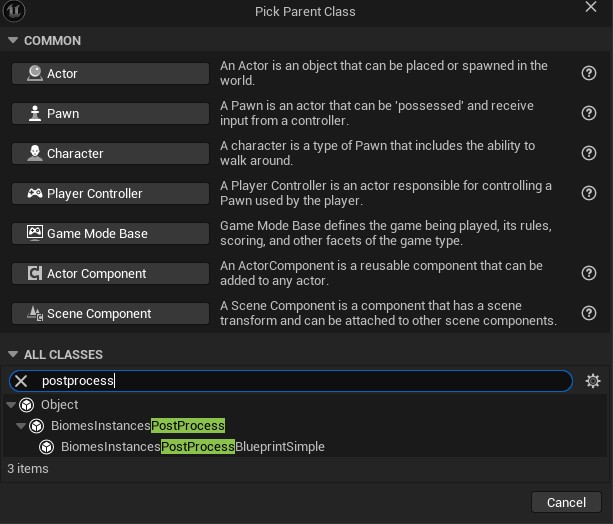
Task: Open help for Actor Component
Action: 589,273
